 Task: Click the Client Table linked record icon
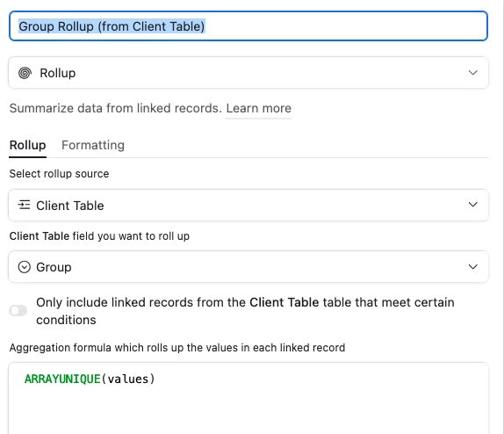pyautogui.click(x=24, y=205)
